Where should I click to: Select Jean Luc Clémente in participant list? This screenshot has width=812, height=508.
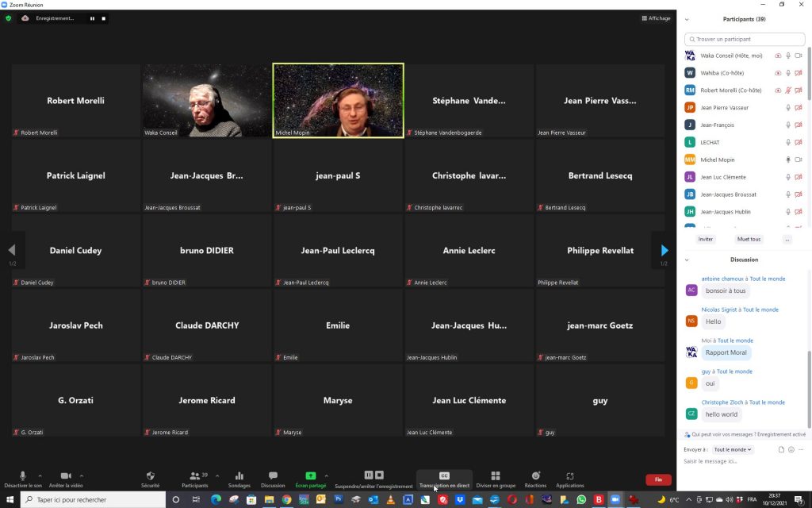(744, 177)
